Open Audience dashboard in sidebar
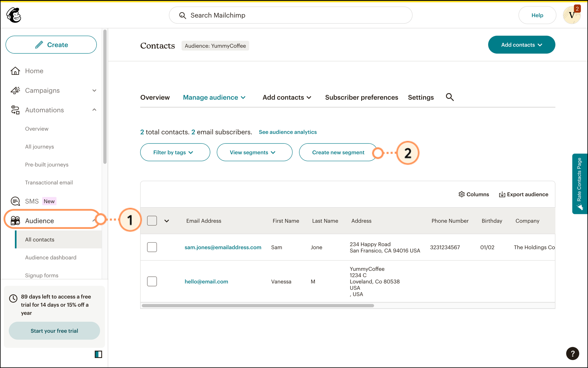The width and height of the screenshot is (588, 368). [50, 258]
